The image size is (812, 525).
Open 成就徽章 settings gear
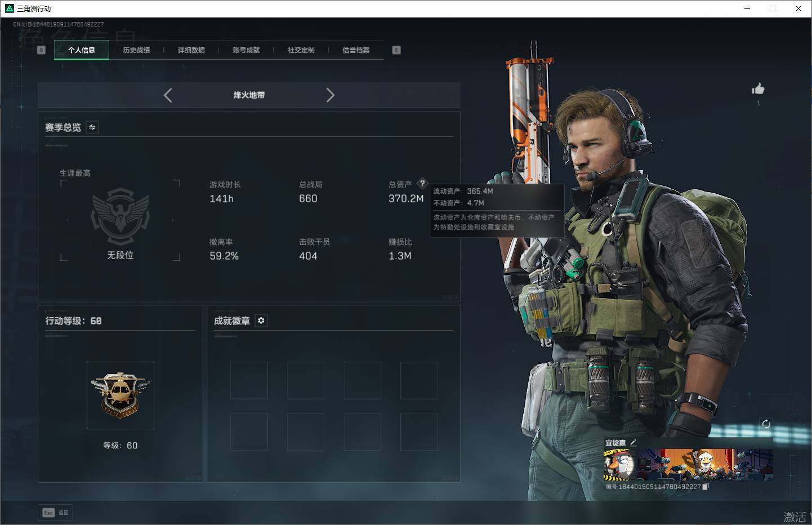click(x=261, y=321)
